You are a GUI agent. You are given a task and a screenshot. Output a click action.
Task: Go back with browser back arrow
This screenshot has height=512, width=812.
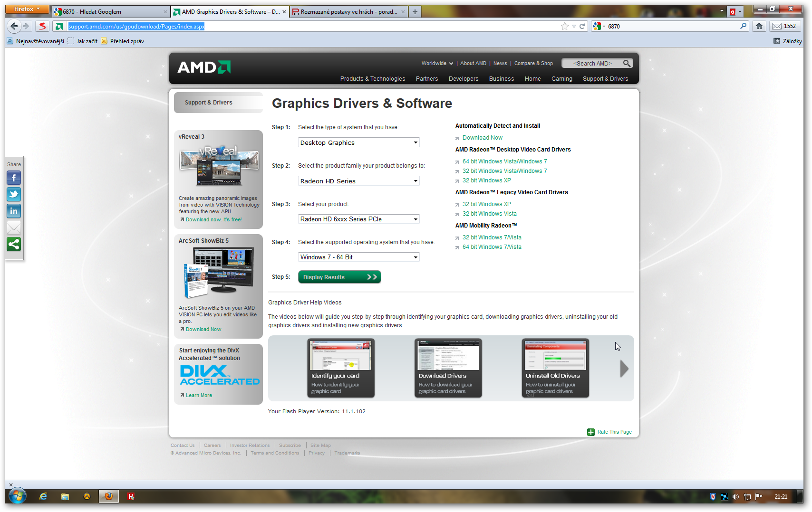pyautogui.click(x=14, y=26)
